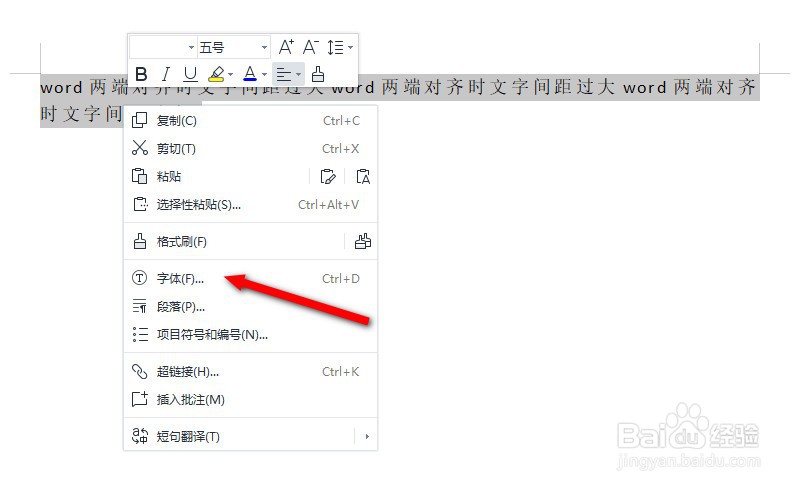
Task: Click the line spacing icon
Action: coord(335,47)
